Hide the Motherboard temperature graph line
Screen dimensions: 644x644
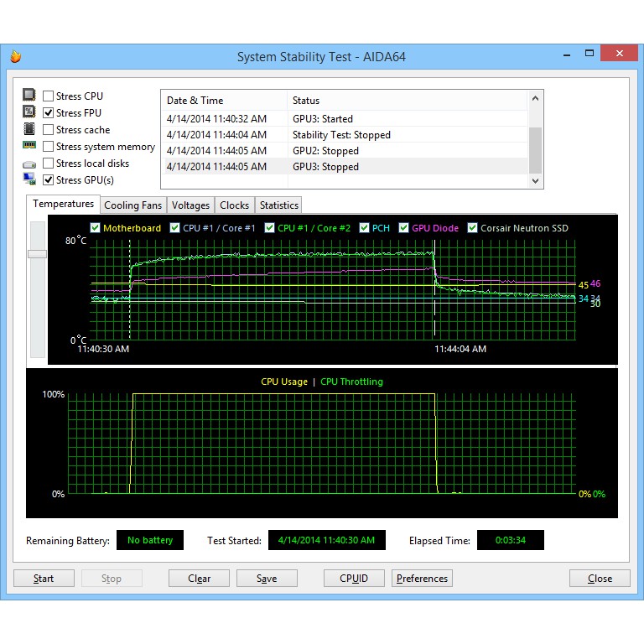point(95,228)
